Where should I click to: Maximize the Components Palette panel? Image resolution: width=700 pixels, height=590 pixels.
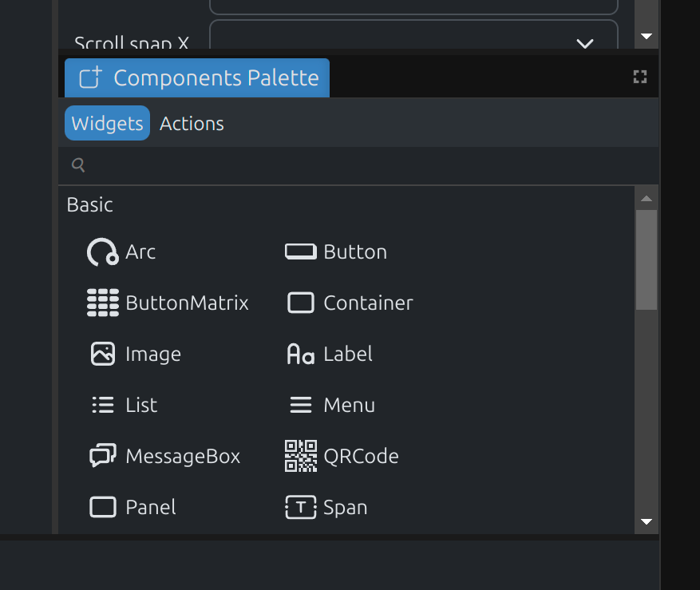(x=639, y=77)
